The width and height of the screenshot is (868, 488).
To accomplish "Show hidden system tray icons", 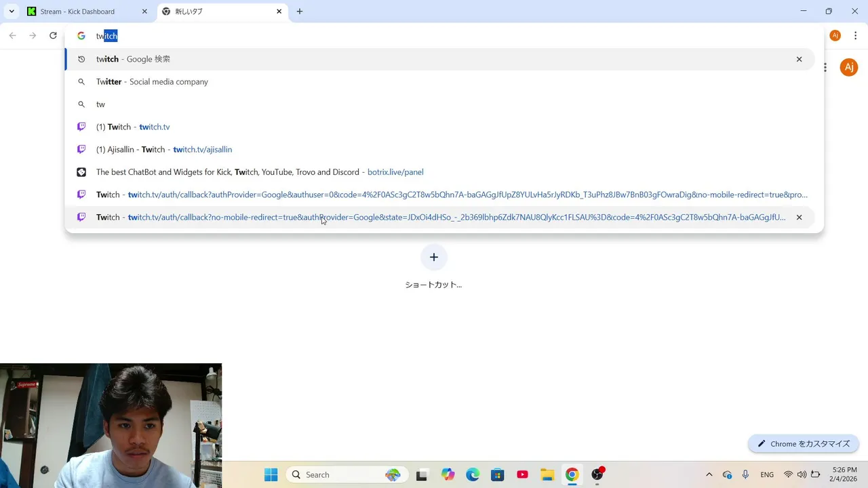I will click(x=709, y=474).
